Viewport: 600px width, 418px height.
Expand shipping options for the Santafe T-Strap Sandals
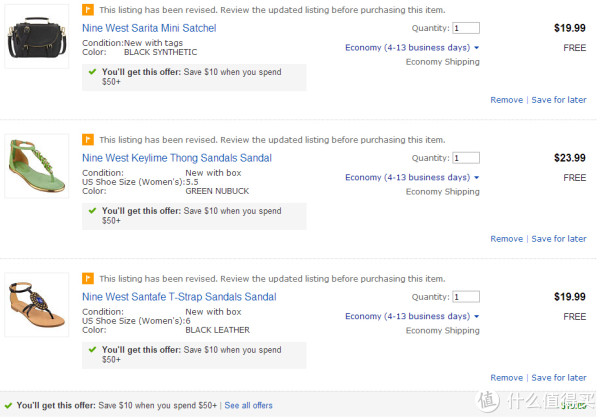412,316
